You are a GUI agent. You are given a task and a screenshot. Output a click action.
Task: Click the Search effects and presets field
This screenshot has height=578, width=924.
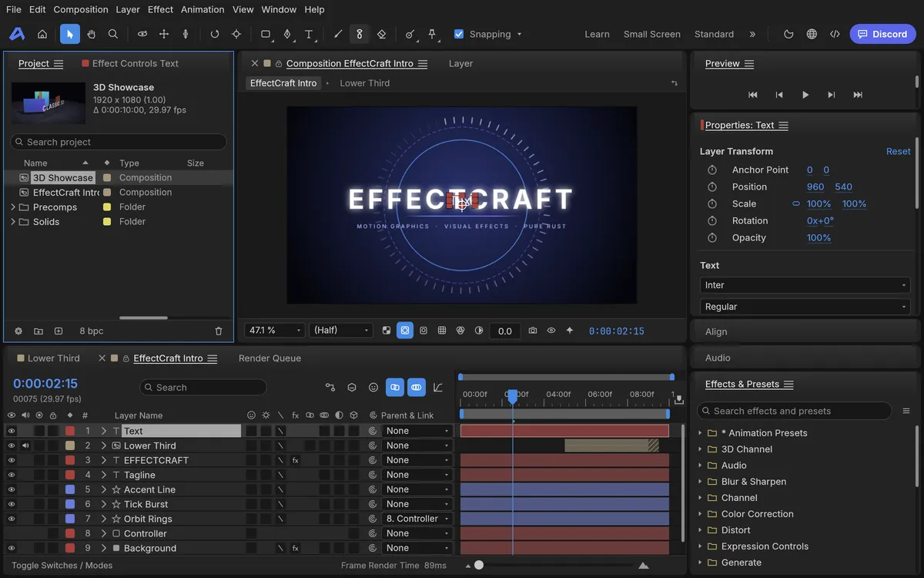point(794,411)
